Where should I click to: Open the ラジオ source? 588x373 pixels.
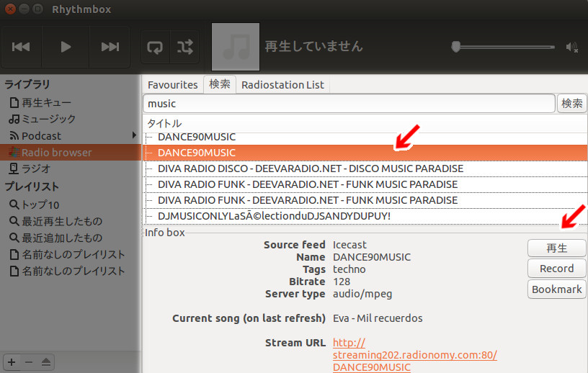30,168
